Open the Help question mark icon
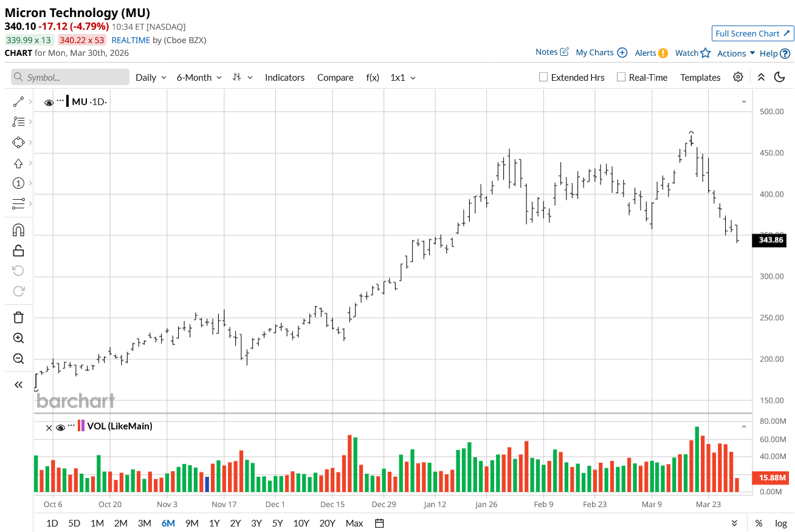 pyautogui.click(x=785, y=53)
